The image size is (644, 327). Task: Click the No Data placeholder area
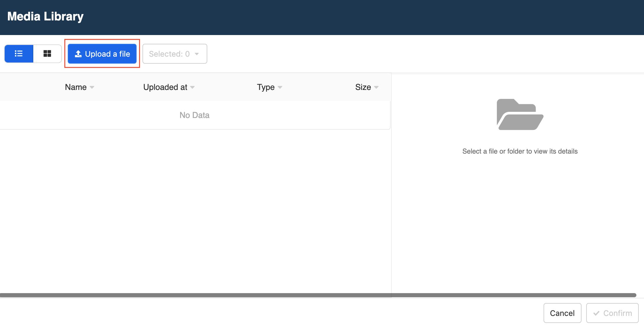click(x=194, y=115)
